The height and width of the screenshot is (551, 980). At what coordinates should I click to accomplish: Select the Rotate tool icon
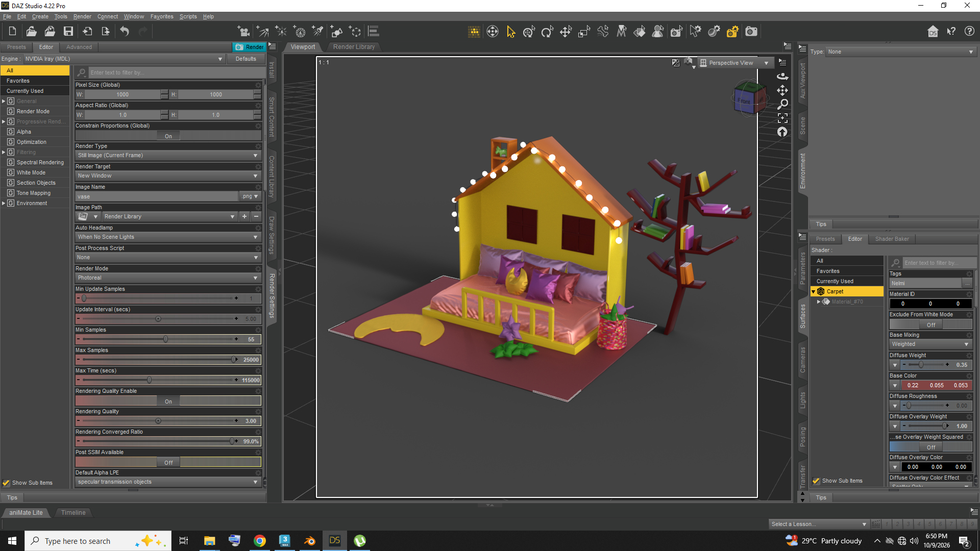tap(547, 32)
